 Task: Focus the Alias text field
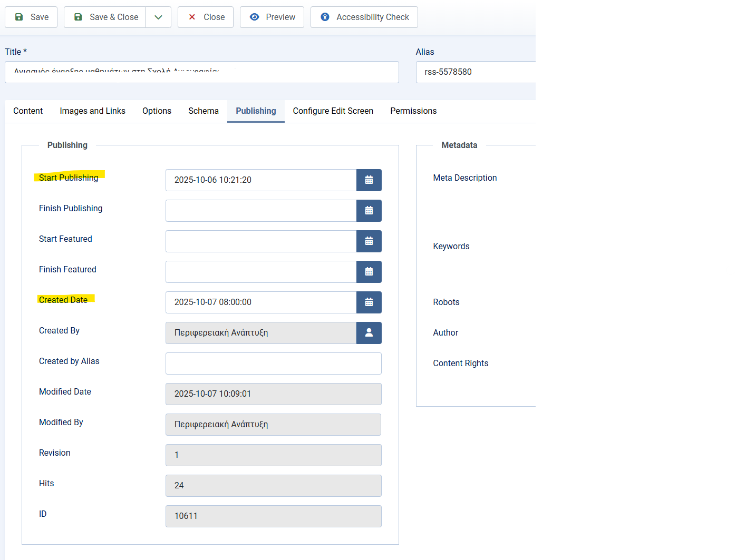coord(474,72)
